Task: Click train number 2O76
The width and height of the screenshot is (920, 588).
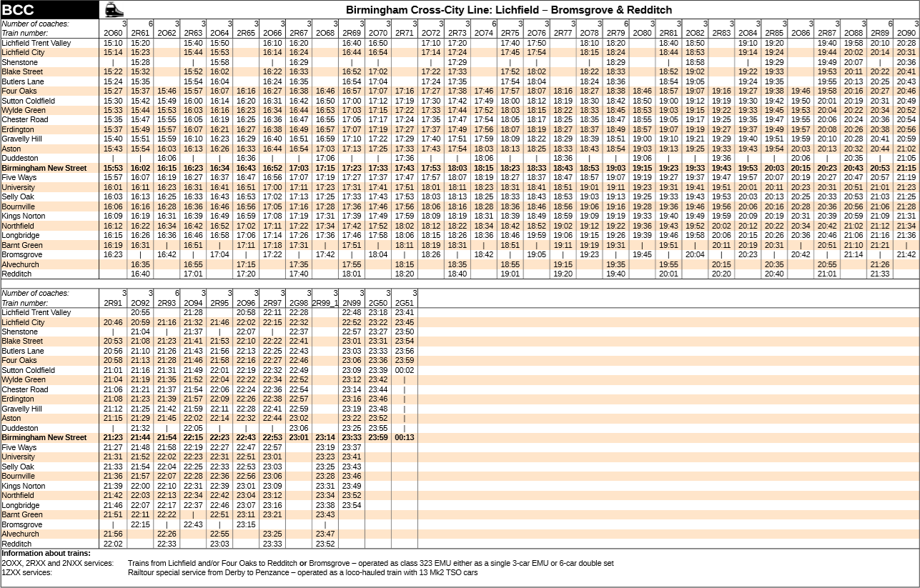Action: 537,34
